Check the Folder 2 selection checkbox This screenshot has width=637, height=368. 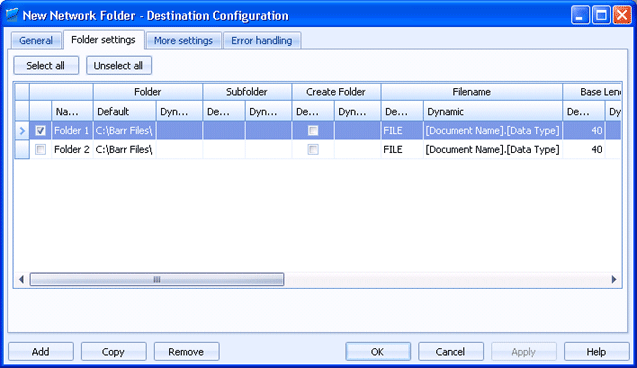coord(40,149)
